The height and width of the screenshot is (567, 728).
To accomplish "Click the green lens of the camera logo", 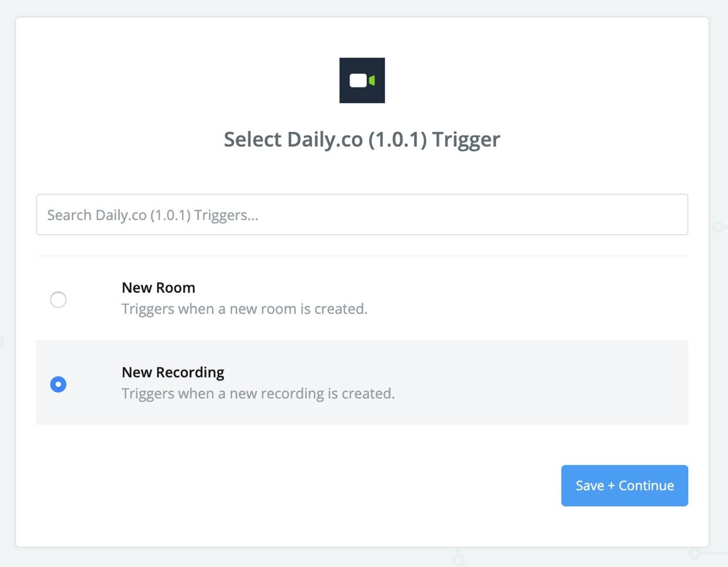I will coord(372,80).
